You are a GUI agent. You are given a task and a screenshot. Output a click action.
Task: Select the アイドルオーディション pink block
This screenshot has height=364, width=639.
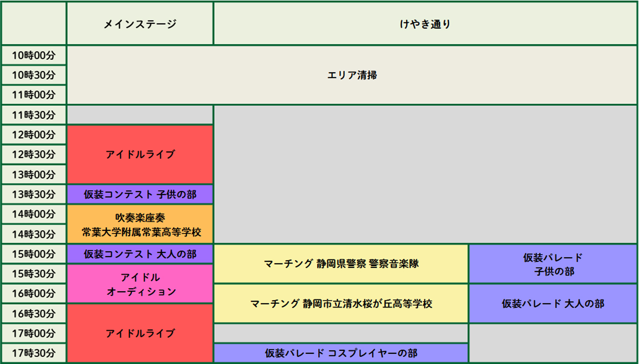point(140,284)
